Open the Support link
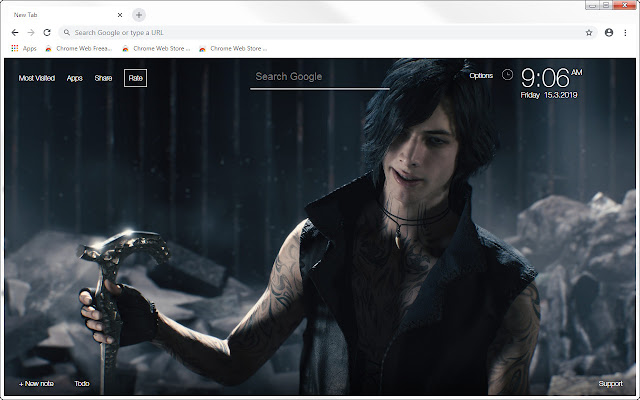The width and height of the screenshot is (640, 400). [610, 384]
